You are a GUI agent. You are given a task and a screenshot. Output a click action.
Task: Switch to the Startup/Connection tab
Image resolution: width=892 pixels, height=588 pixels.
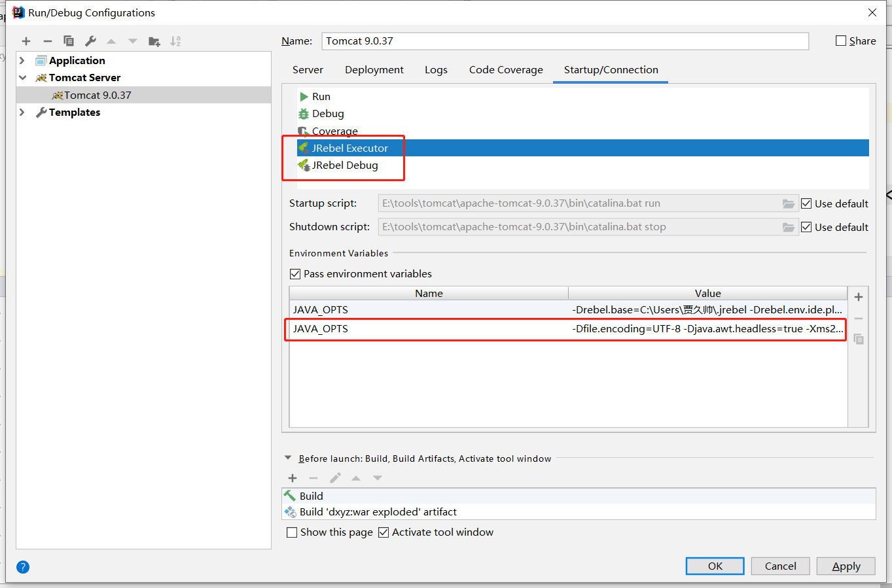pyautogui.click(x=611, y=69)
